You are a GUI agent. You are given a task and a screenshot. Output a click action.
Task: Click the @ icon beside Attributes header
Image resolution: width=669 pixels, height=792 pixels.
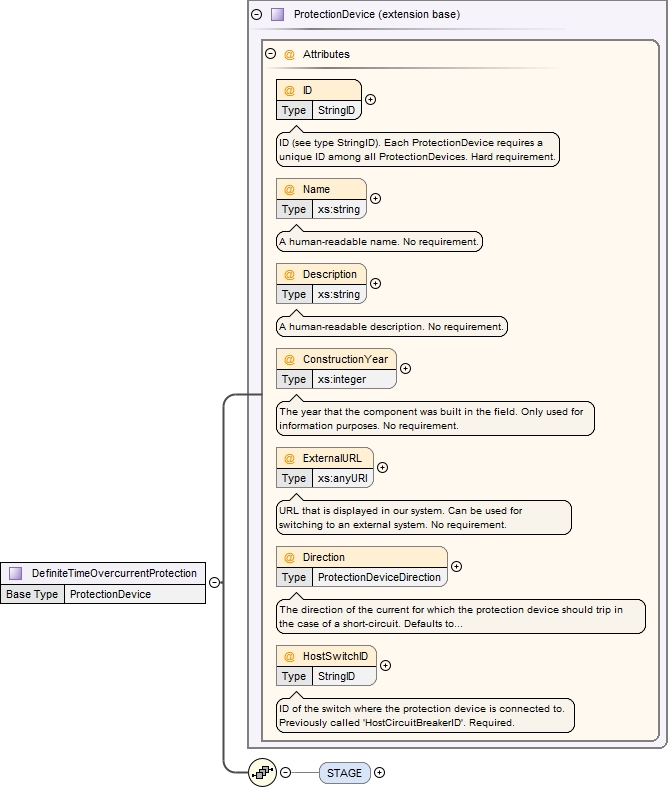coord(289,54)
